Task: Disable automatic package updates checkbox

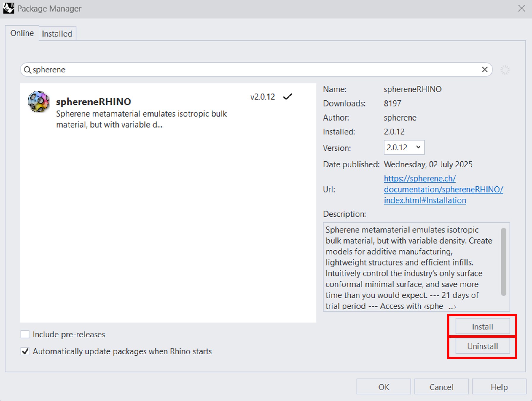Action: (25, 351)
